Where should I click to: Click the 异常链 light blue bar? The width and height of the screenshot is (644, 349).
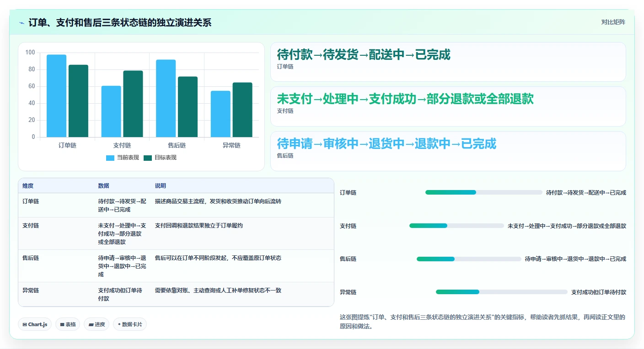(x=220, y=114)
